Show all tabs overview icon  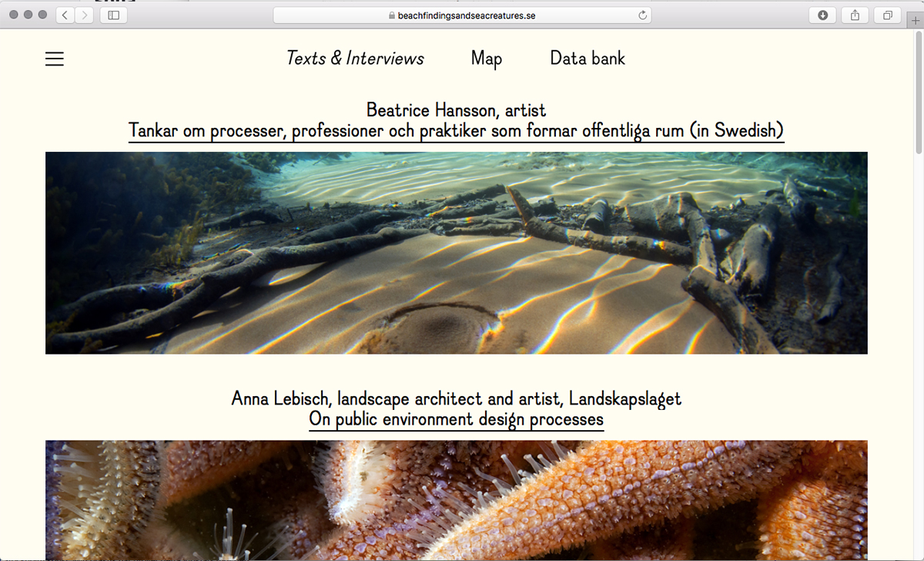[x=888, y=15]
